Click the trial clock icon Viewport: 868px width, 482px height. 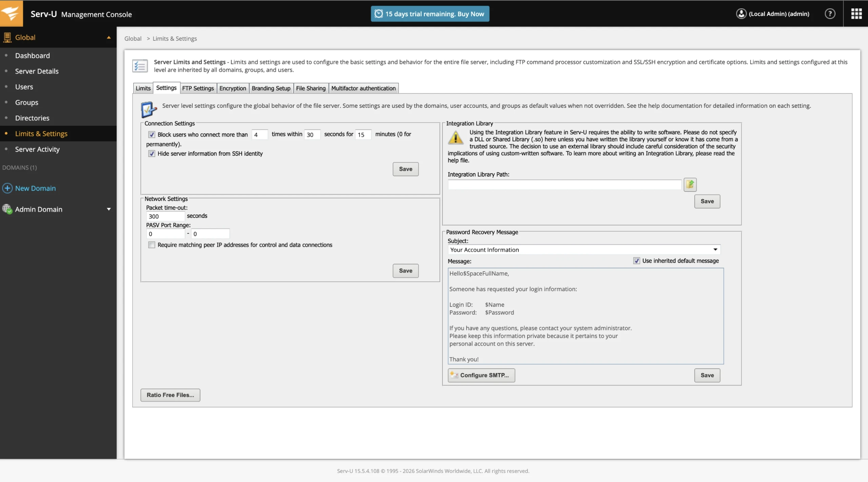click(x=379, y=14)
